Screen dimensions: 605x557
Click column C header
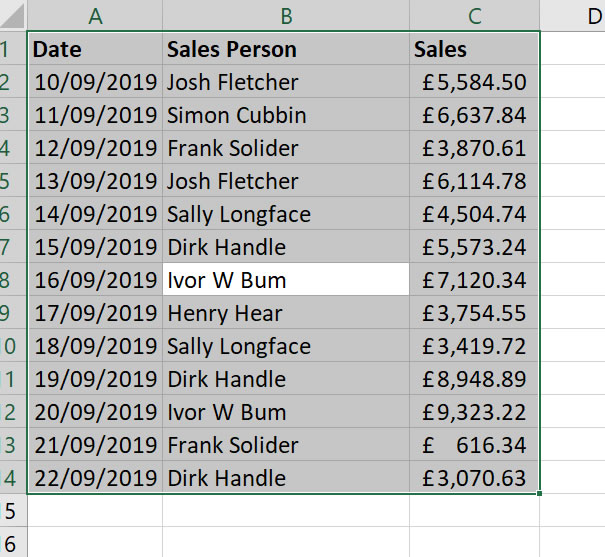pyautogui.click(x=474, y=15)
